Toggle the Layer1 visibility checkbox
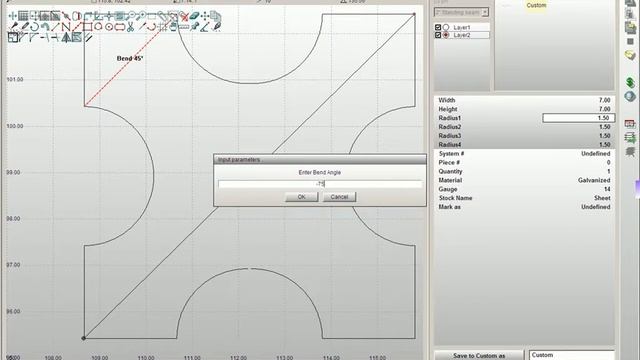Viewport: 640px width, 360px height. (438, 27)
